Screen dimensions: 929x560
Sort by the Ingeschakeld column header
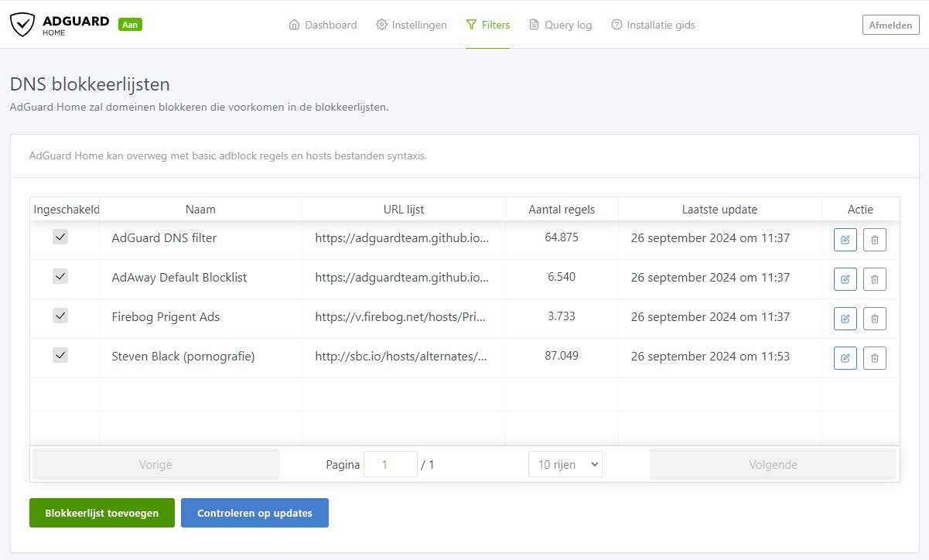(x=67, y=210)
